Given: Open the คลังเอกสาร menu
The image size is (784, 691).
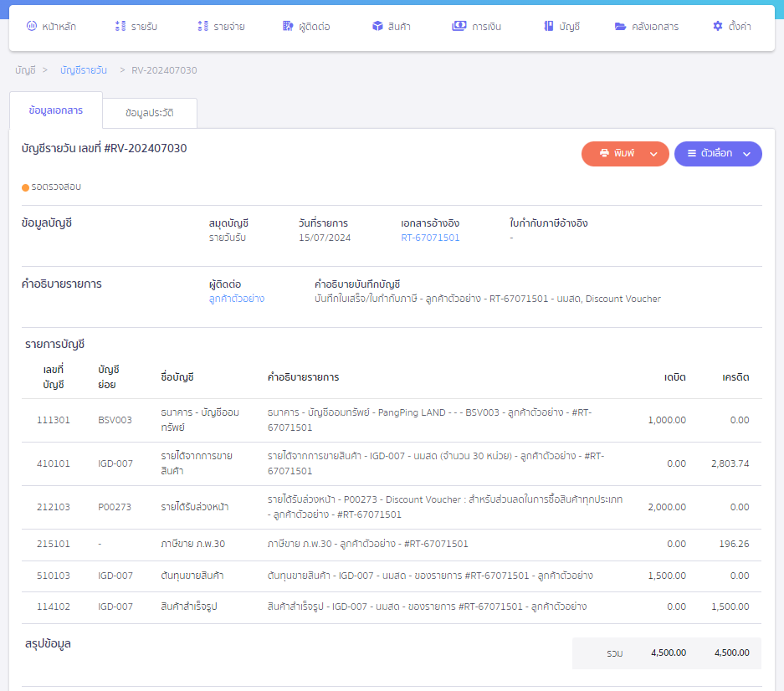Looking at the screenshot, I should click(647, 27).
